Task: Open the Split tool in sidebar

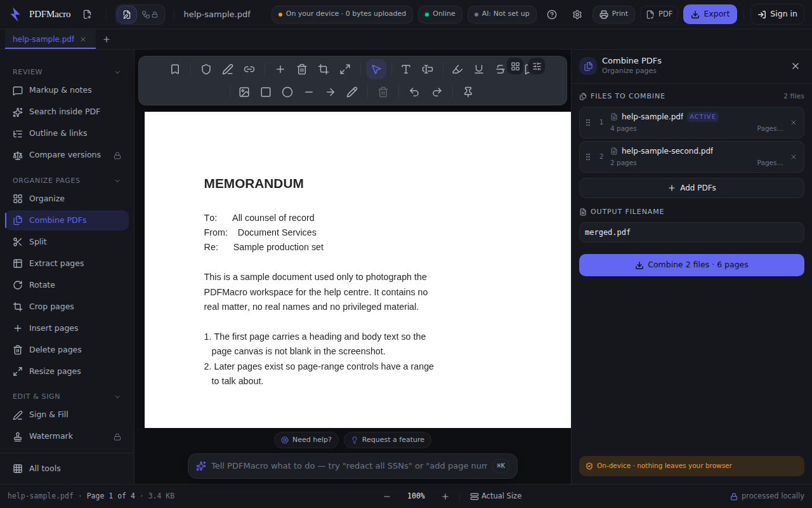Action: point(67,242)
